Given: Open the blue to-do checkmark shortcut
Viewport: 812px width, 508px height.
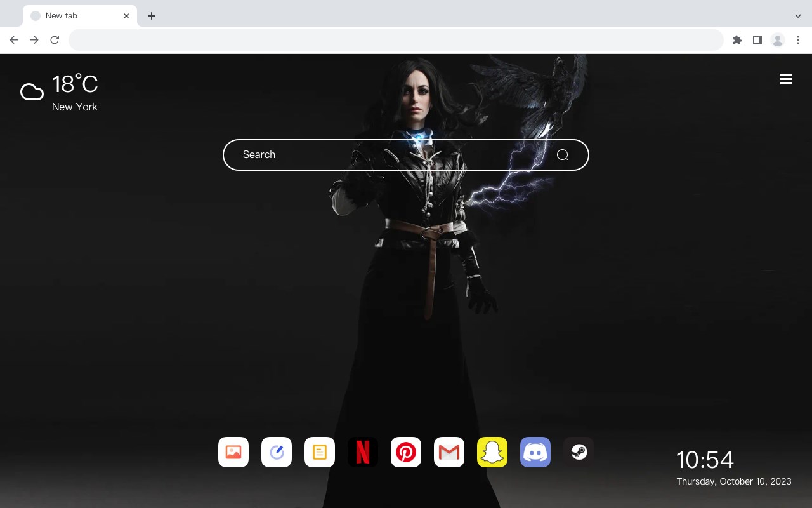Looking at the screenshot, I should coord(277,452).
